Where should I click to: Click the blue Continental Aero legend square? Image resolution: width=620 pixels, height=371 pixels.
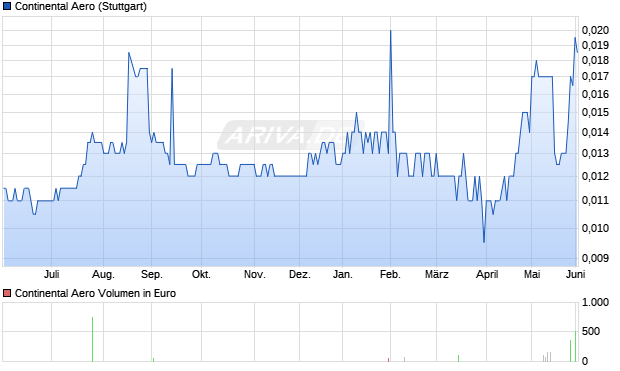(7, 6)
